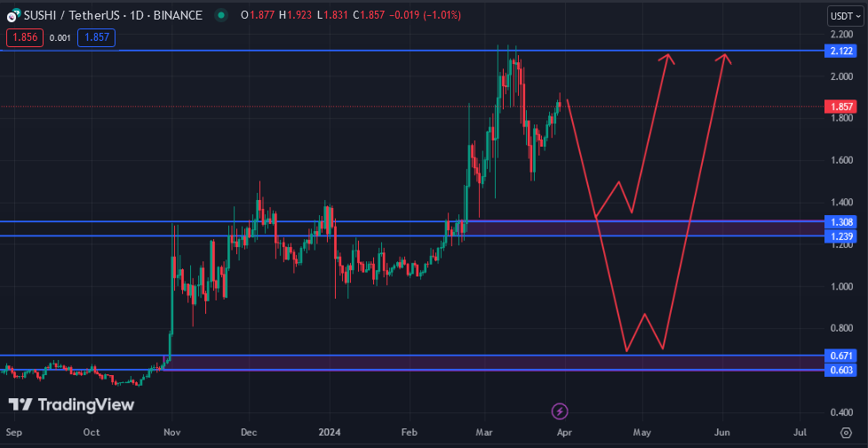Click the red 1.856 sell price button
The height and width of the screenshot is (448, 868).
point(24,38)
